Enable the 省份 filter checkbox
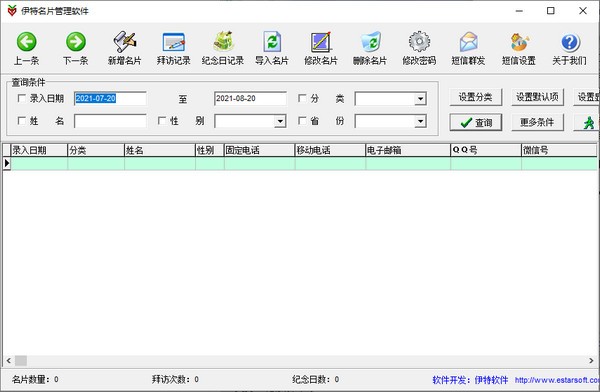Viewport: 600px width, 392px height. 302,121
